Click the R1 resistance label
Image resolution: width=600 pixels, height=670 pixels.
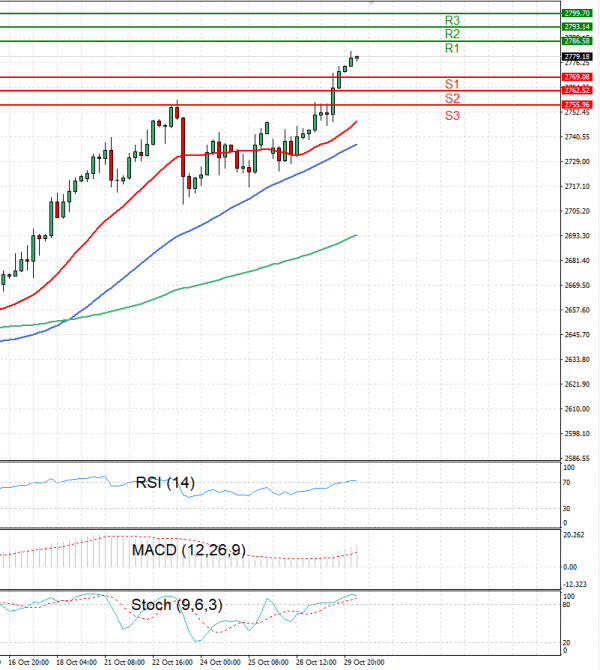click(452, 48)
